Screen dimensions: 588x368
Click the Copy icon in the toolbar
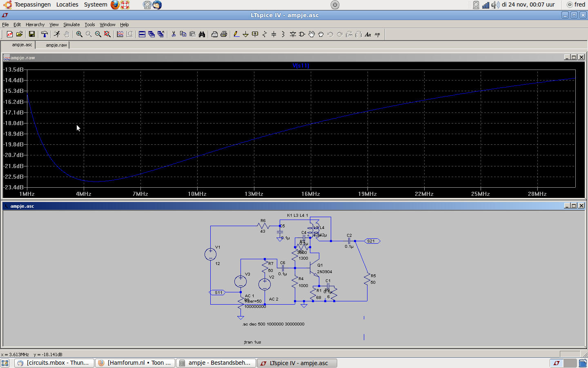(x=183, y=34)
